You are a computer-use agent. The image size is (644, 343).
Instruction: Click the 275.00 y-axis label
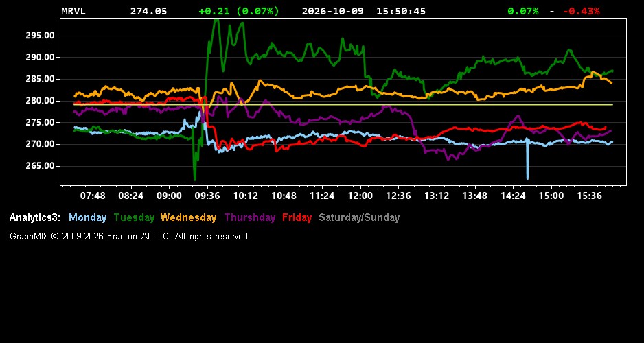click(x=41, y=123)
